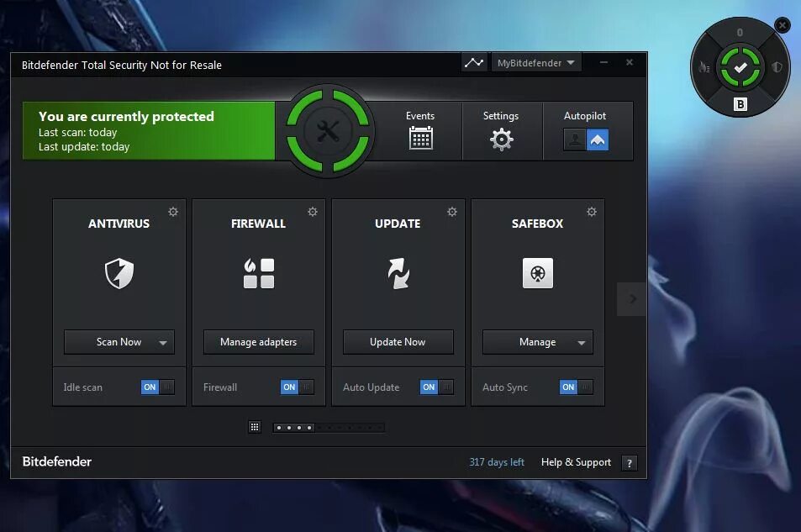Viewport: 801px width, 532px height.
Task: Click the Autopilot label
Action: 585,116
